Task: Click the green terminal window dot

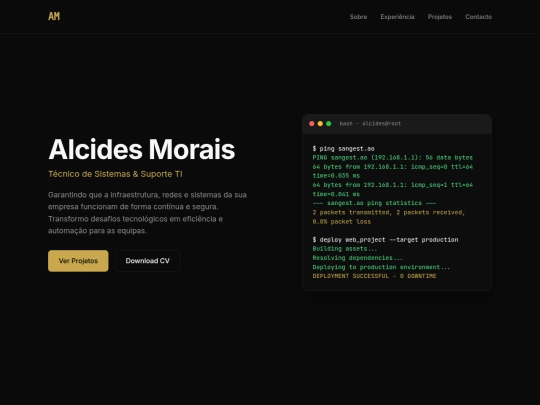Action: click(x=329, y=124)
